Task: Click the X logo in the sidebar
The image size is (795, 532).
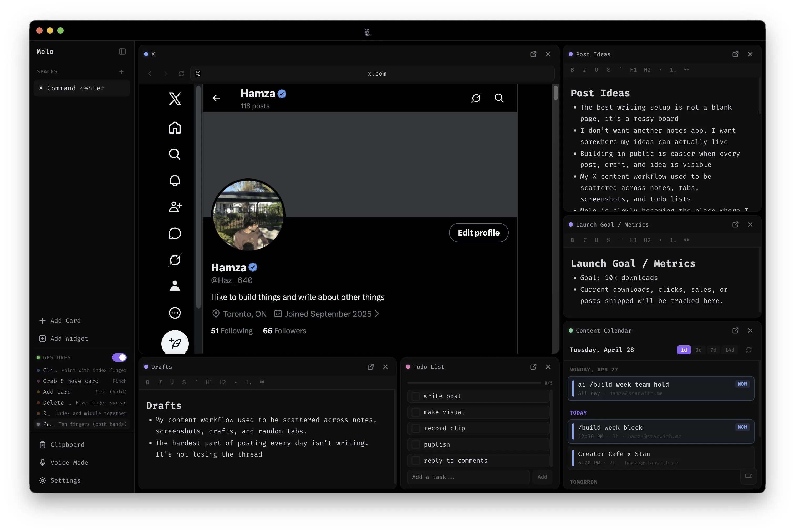Action: point(175,99)
